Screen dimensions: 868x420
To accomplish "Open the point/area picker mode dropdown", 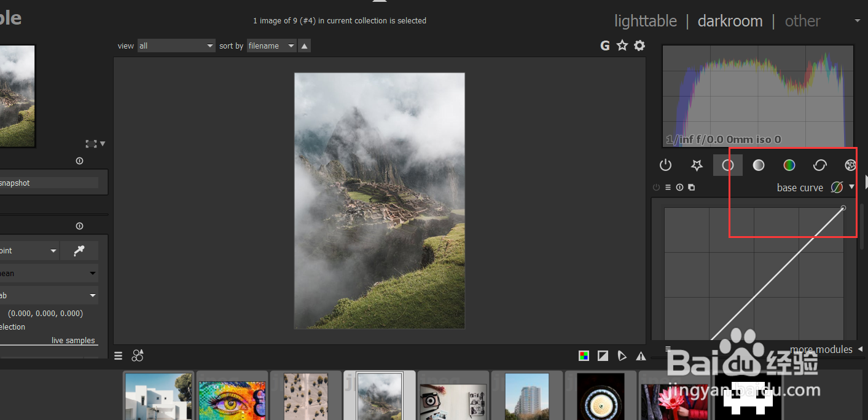I will [29, 251].
